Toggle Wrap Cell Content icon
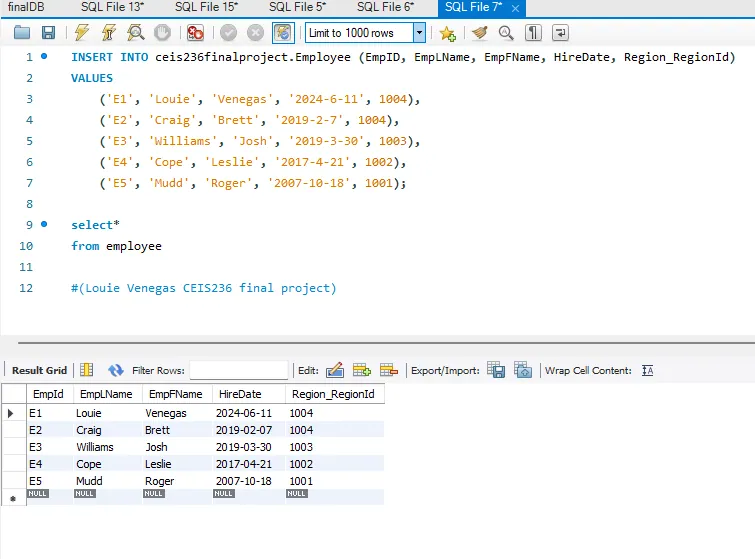This screenshot has width=755, height=559. point(648,370)
